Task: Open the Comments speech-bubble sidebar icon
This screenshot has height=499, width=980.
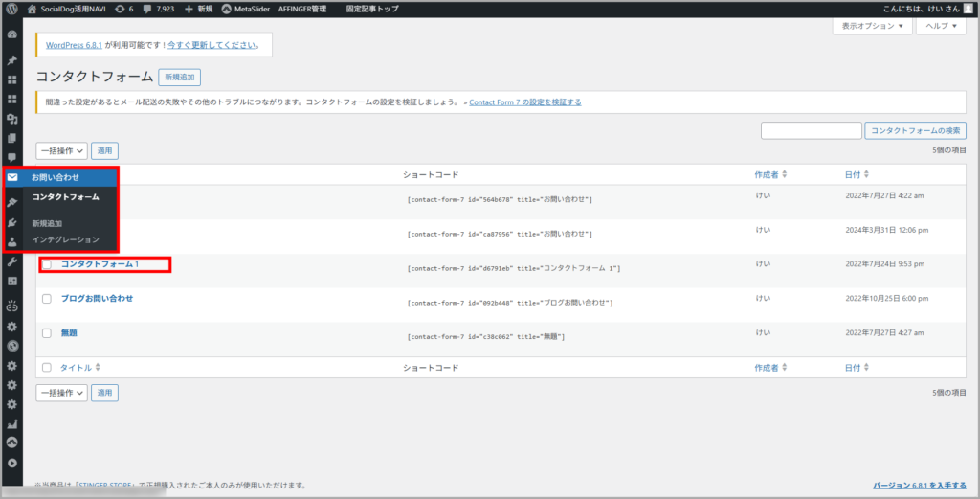Action: (11, 158)
